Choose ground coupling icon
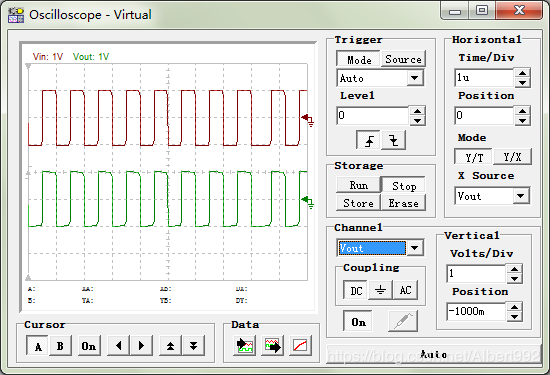550x375 pixels. 381,290
